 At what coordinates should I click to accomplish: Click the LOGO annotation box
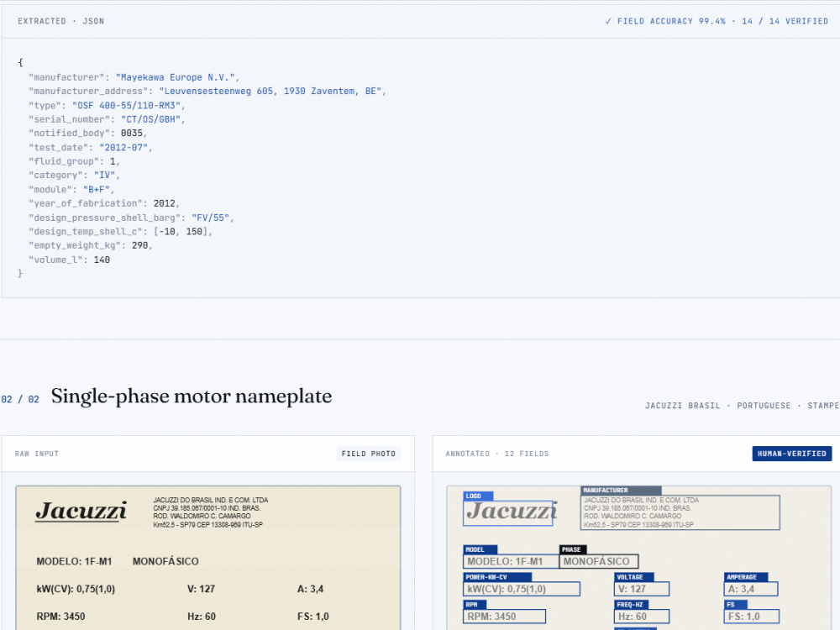pos(508,512)
